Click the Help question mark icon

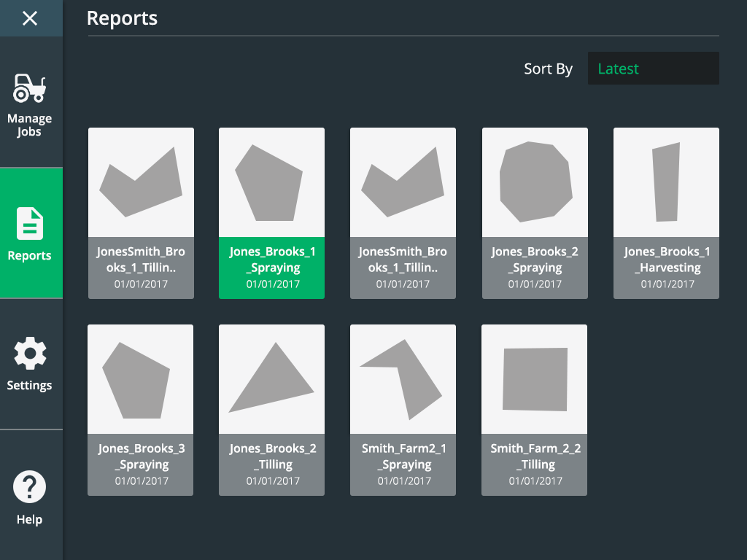pos(30,487)
